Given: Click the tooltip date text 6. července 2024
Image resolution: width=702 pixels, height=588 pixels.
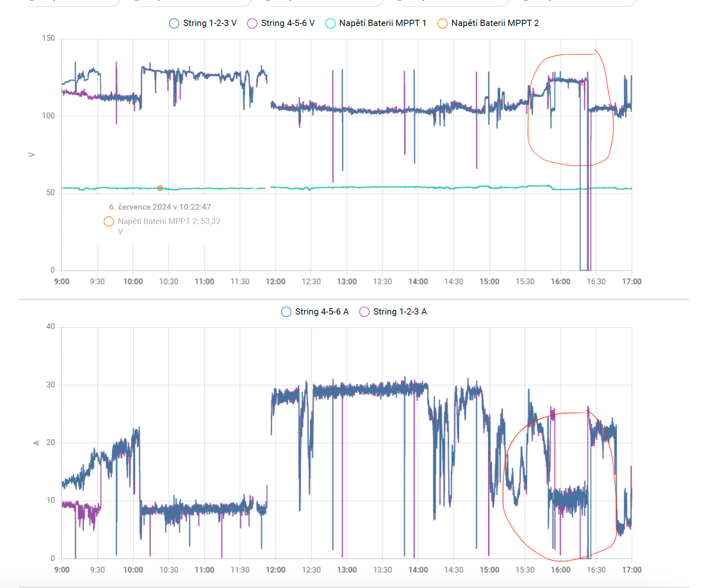Looking at the screenshot, I should click(x=140, y=207).
